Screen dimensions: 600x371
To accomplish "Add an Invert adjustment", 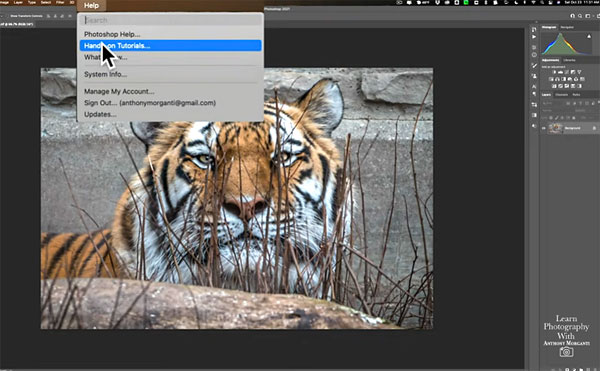I will 554,86.
